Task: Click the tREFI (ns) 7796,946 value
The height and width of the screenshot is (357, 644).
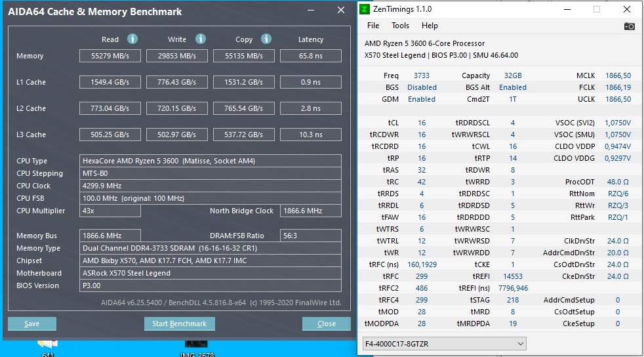Action: [513, 288]
